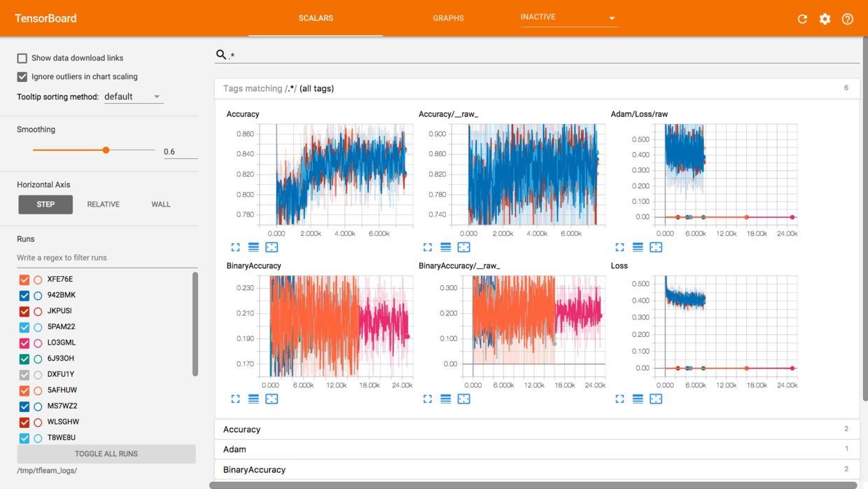Set horizontal axis to RELATIVE
868x489 pixels.
click(x=103, y=205)
